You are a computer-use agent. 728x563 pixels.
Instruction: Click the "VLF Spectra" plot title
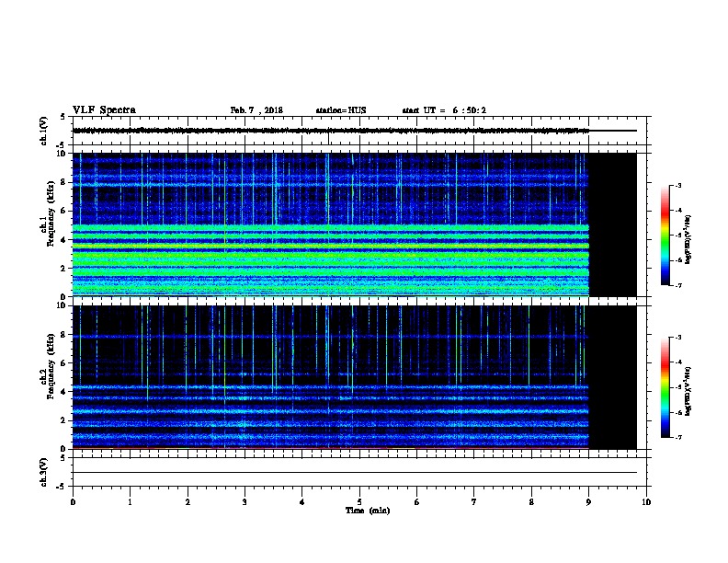[x=104, y=110]
